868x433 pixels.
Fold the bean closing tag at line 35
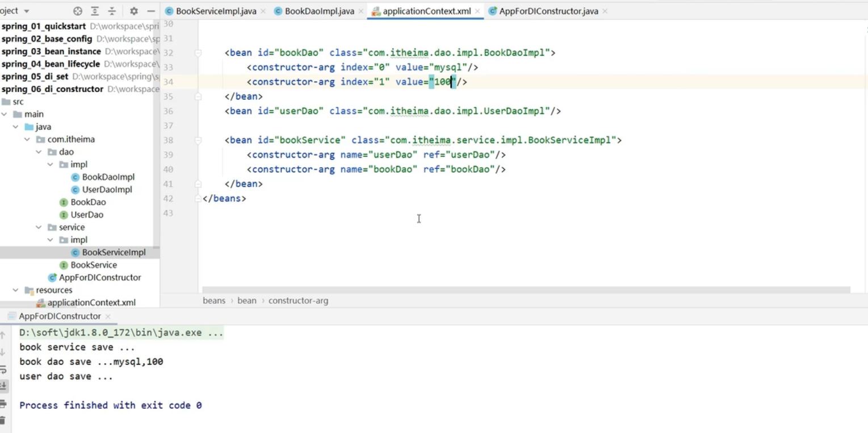[x=198, y=97]
